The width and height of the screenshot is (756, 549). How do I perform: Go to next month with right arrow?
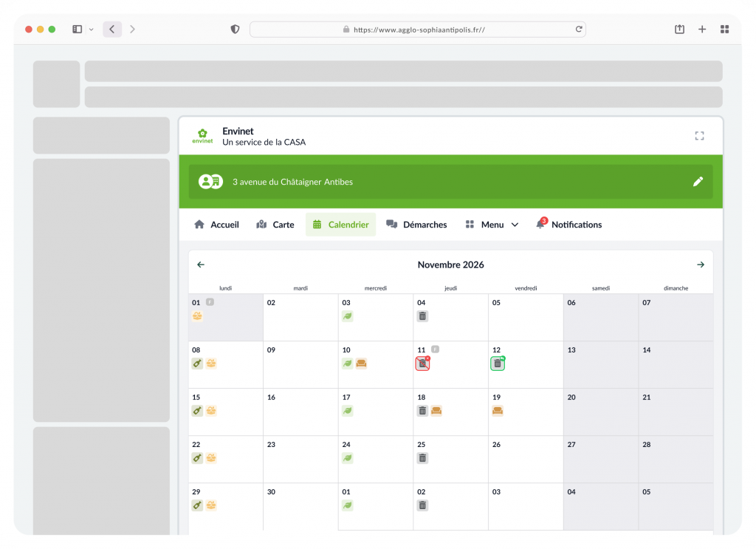701,265
